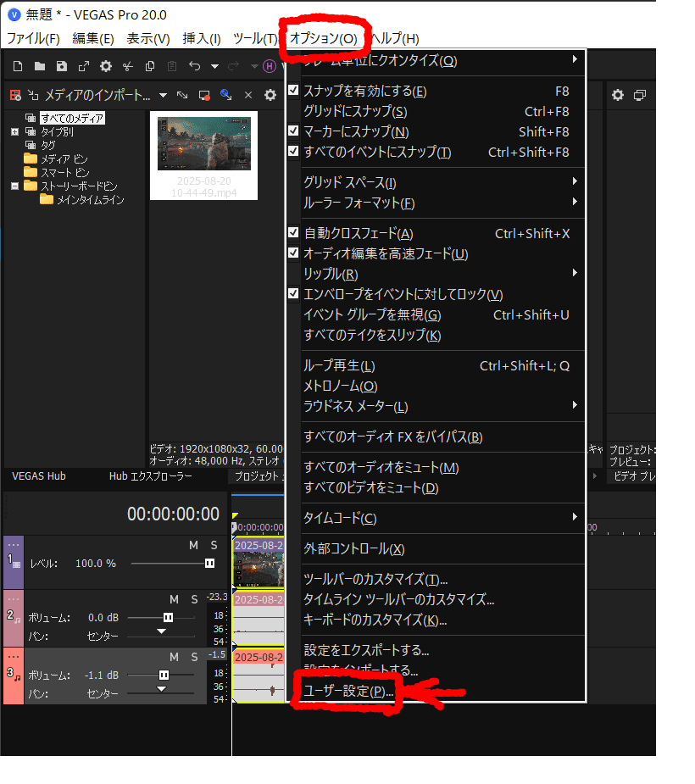This screenshot has height=784, width=695.
Task: Disable 自動クロスフェード in the menu
Action: coord(293,232)
